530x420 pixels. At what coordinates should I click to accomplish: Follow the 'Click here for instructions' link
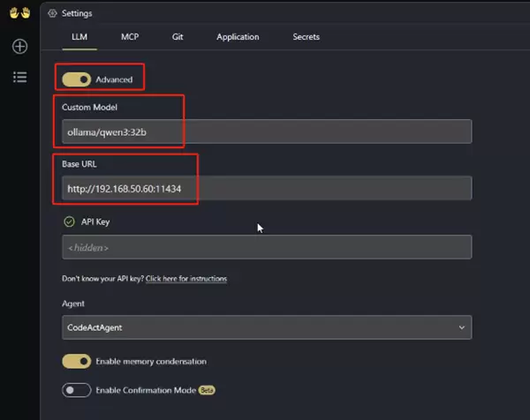click(186, 279)
